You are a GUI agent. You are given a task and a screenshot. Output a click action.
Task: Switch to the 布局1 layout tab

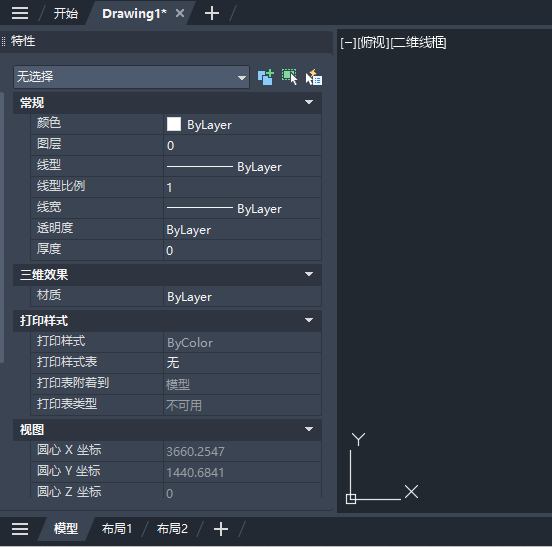point(117,529)
